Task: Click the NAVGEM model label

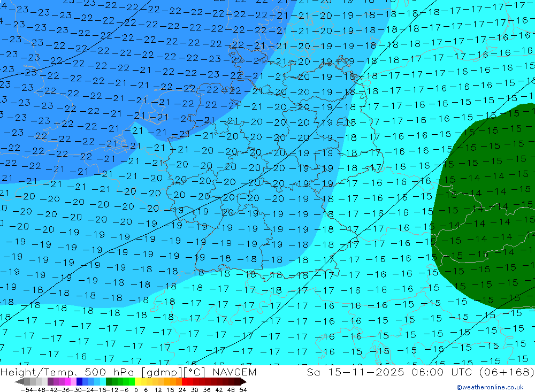Action: 235,372
